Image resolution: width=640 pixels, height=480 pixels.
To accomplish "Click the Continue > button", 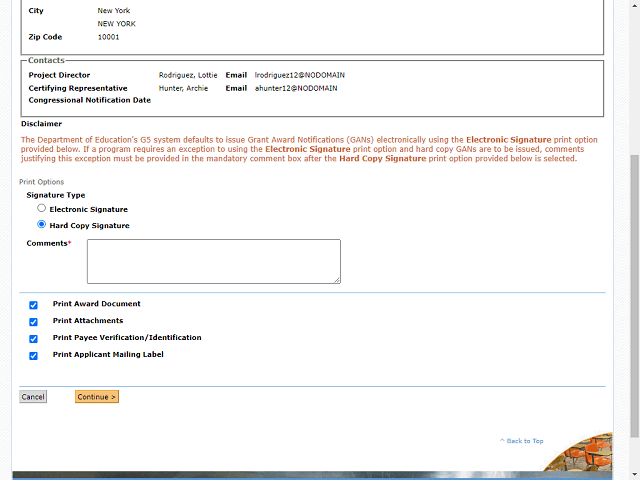I will [x=97, y=397].
